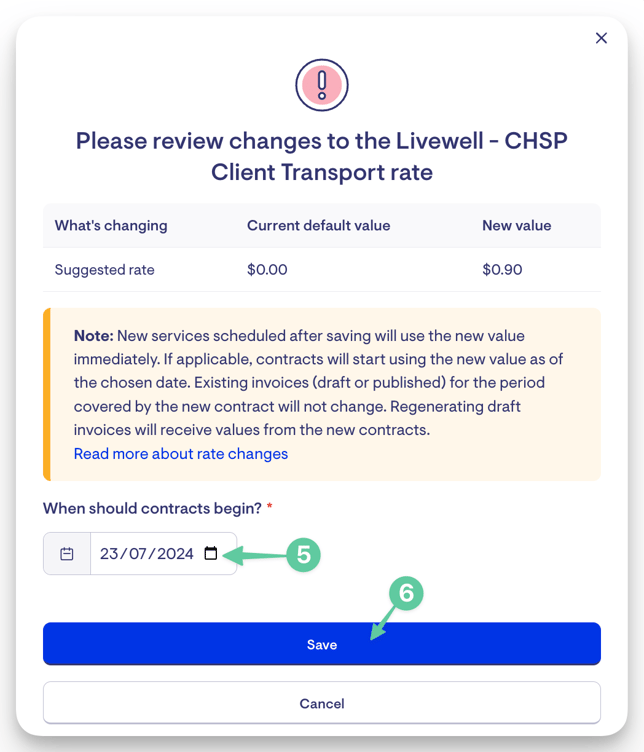644x752 pixels.
Task: Click the pink exclamation warning icon
Action: point(321,85)
